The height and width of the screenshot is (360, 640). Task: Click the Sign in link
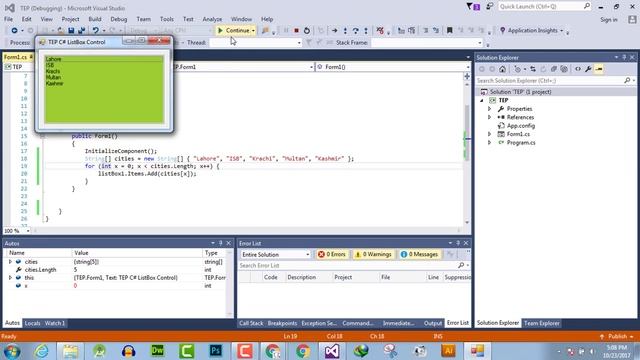[609, 20]
